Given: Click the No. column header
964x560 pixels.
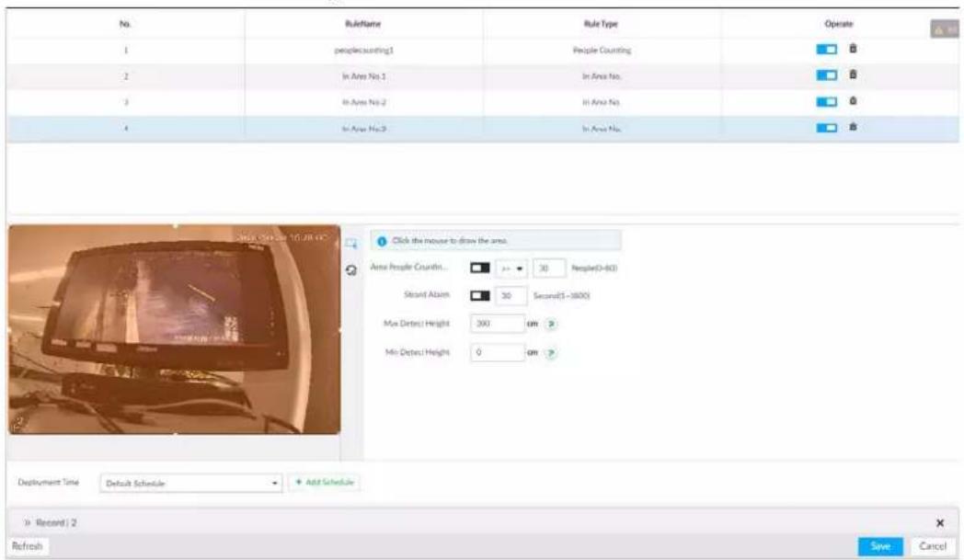Looking at the screenshot, I should (x=125, y=24).
